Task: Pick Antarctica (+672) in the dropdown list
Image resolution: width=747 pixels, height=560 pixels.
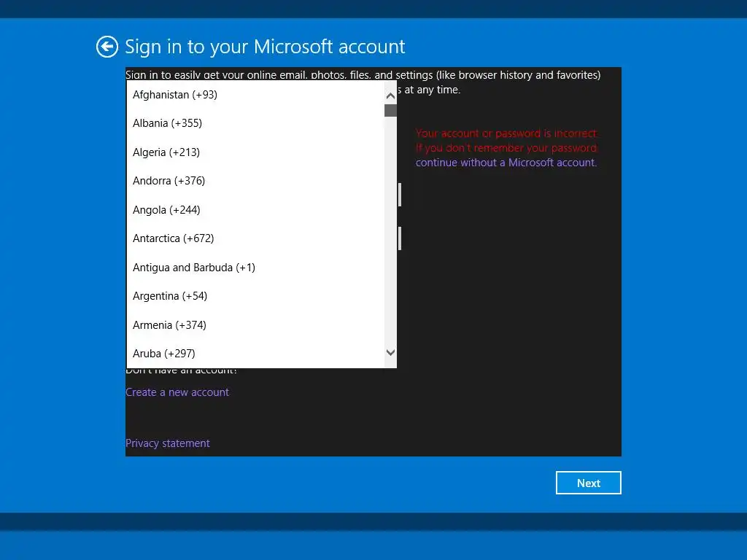Action: pos(255,238)
